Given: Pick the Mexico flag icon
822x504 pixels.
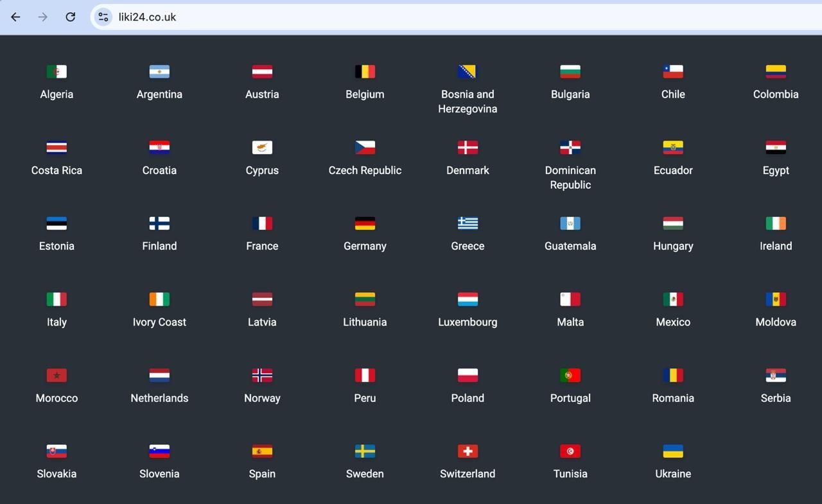Looking at the screenshot, I should click(x=673, y=299).
